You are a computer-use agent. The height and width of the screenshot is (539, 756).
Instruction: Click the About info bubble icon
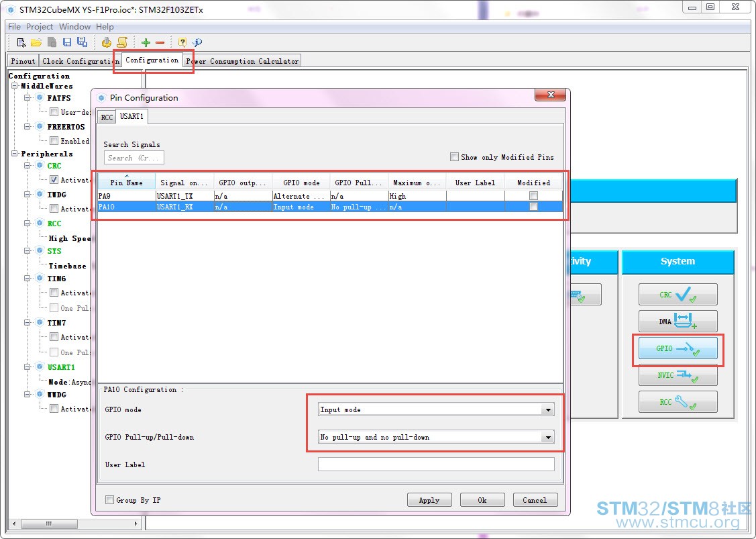tap(197, 42)
